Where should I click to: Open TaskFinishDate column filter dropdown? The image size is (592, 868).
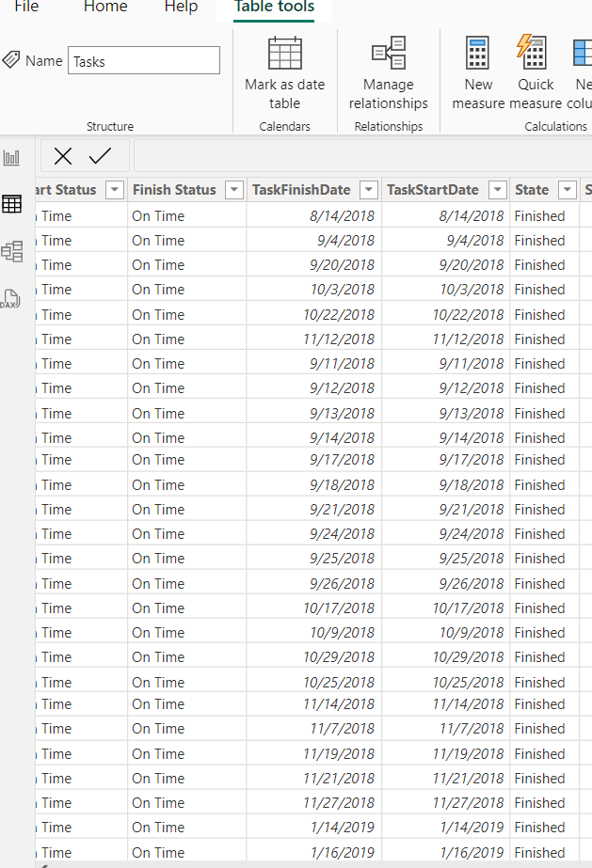[x=369, y=190]
